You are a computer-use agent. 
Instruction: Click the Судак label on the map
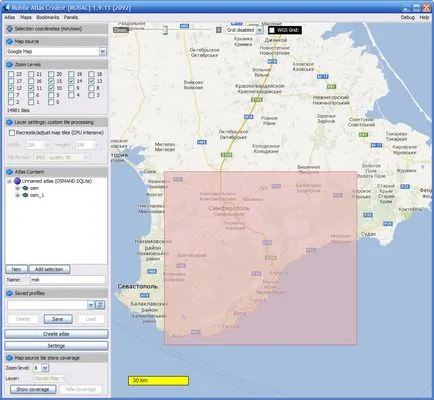[368, 234]
